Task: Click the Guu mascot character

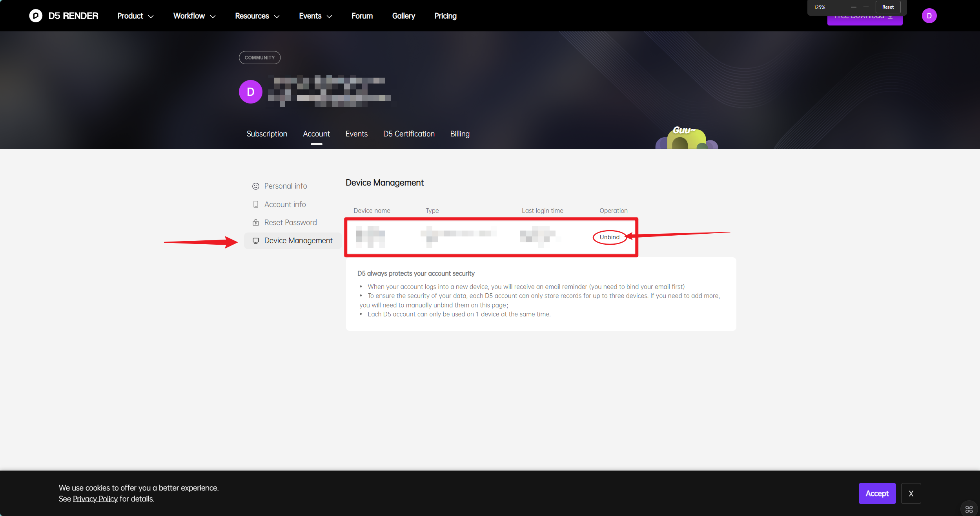Action: 687,138
